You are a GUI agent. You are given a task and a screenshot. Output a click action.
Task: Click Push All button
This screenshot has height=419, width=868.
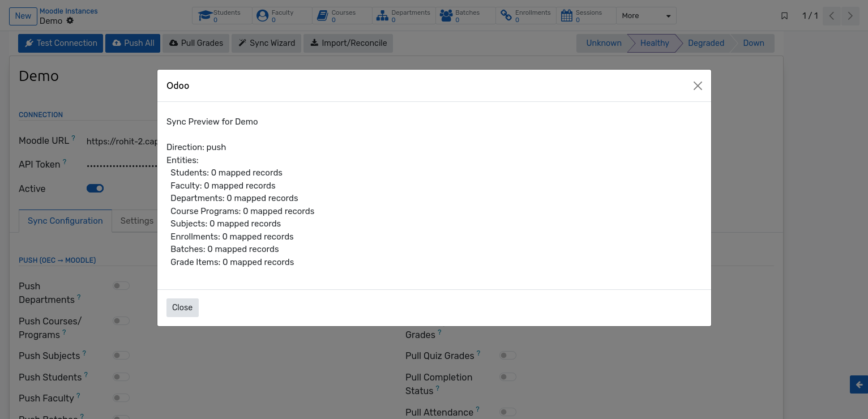pyautogui.click(x=133, y=43)
